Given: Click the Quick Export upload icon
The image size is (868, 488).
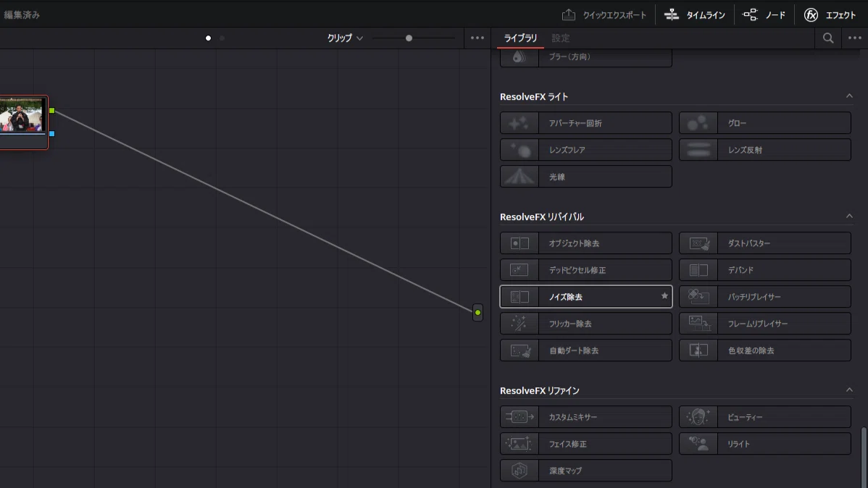Looking at the screenshot, I should [x=569, y=14].
